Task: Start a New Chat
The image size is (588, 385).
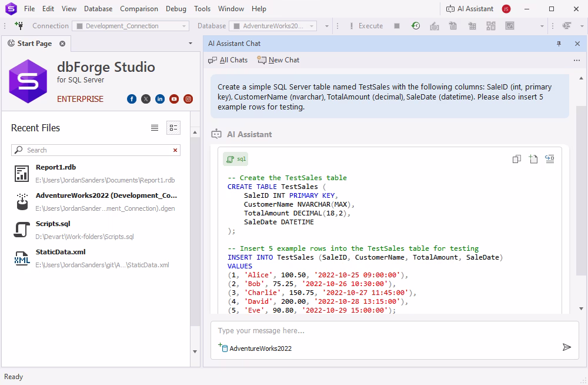Action: (278, 60)
